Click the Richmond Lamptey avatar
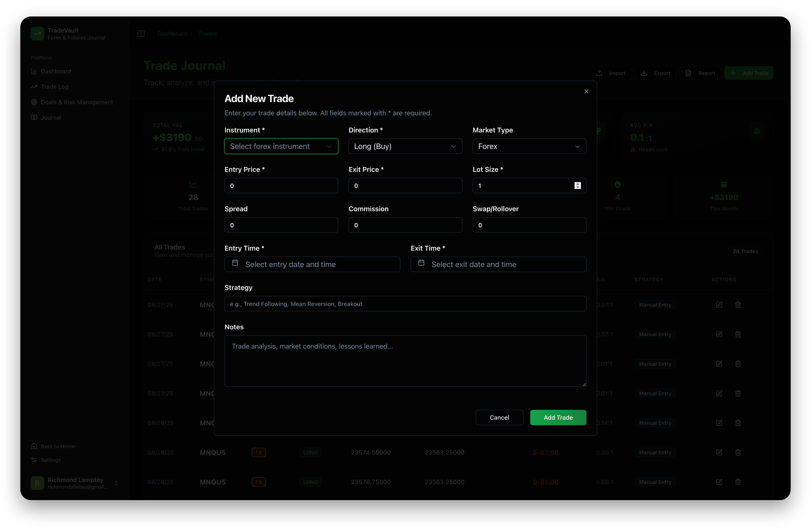 [x=37, y=483]
